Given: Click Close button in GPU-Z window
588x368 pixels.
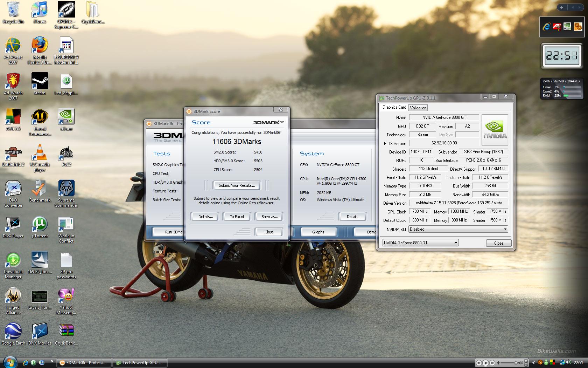Looking at the screenshot, I should (499, 243).
